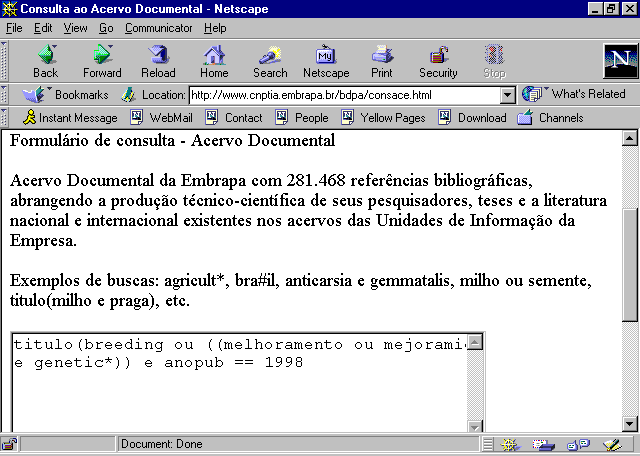This screenshot has width=640, height=456.
Task: Click the 'Exemplos de buscas' text
Action: (x=82, y=281)
